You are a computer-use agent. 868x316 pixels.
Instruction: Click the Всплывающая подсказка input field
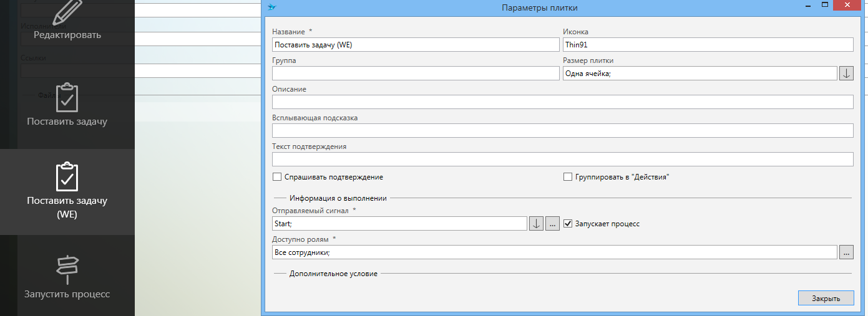(562, 131)
